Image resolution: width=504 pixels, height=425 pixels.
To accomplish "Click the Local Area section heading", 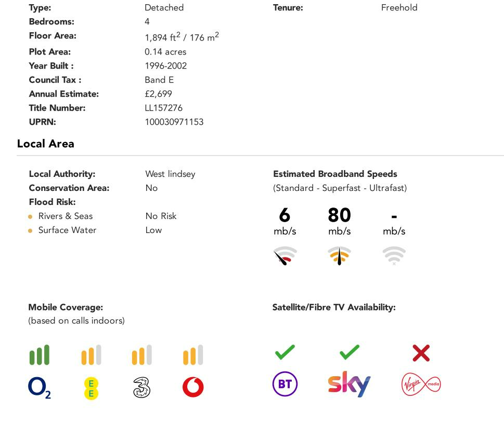I will tap(46, 144).
